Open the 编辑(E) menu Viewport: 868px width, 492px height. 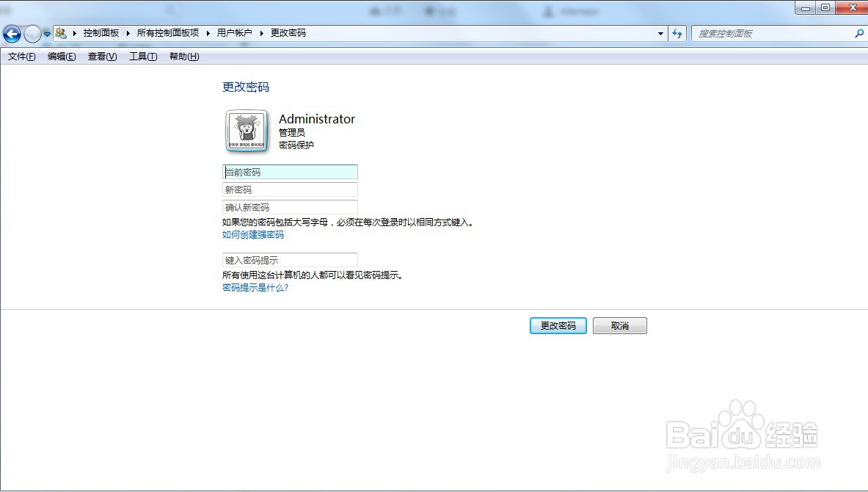pos(62,57)
